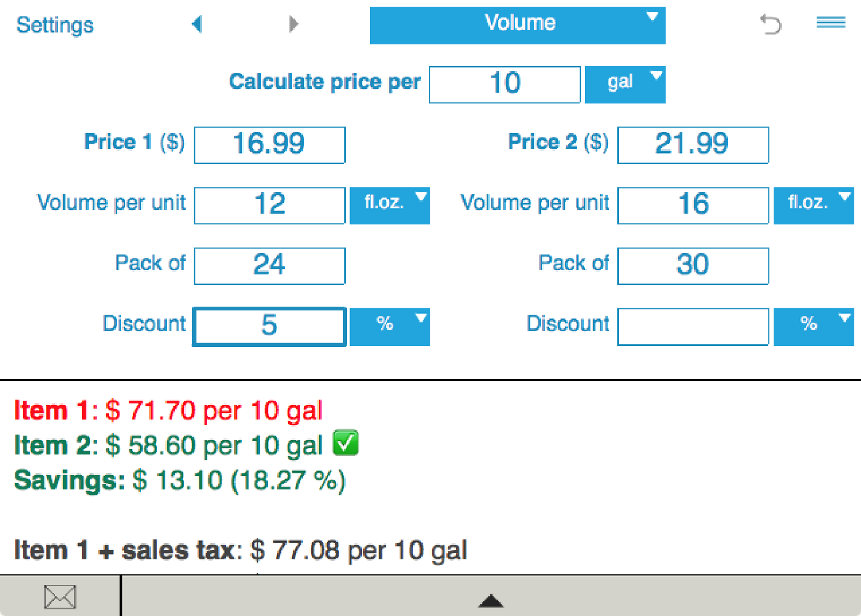Click the green checkmark beside Item 2
This screenshot has width=861, height=616.
pos(346,443)
